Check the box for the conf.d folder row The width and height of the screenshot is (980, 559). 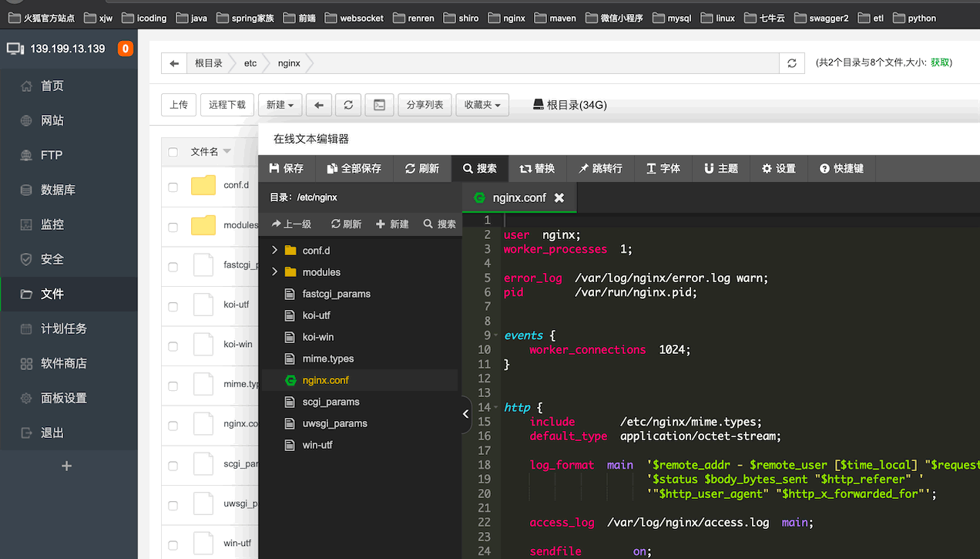(173, 187)
